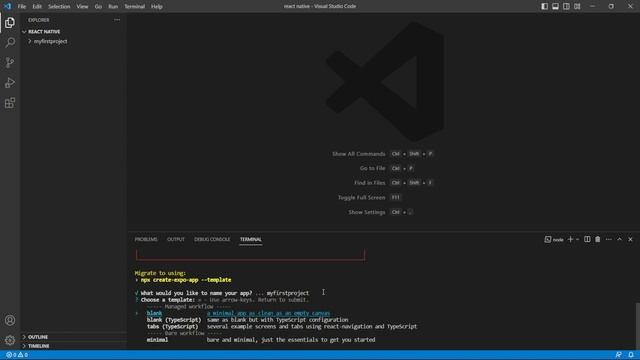The height and width of the screenshot is (360, 640).
Task: Open the launch profile dropdown arrow
Action: coord(578,240)
